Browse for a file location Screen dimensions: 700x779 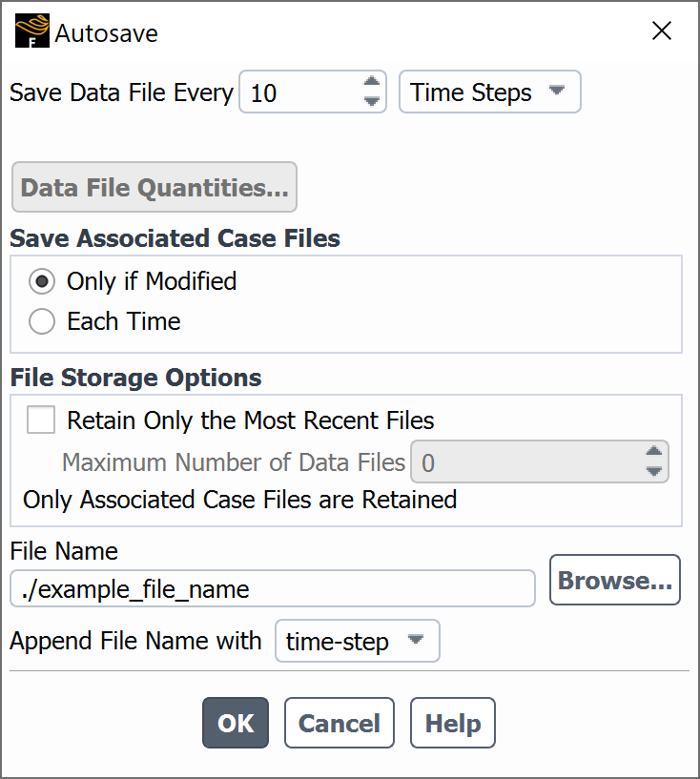tap(615, 580)
